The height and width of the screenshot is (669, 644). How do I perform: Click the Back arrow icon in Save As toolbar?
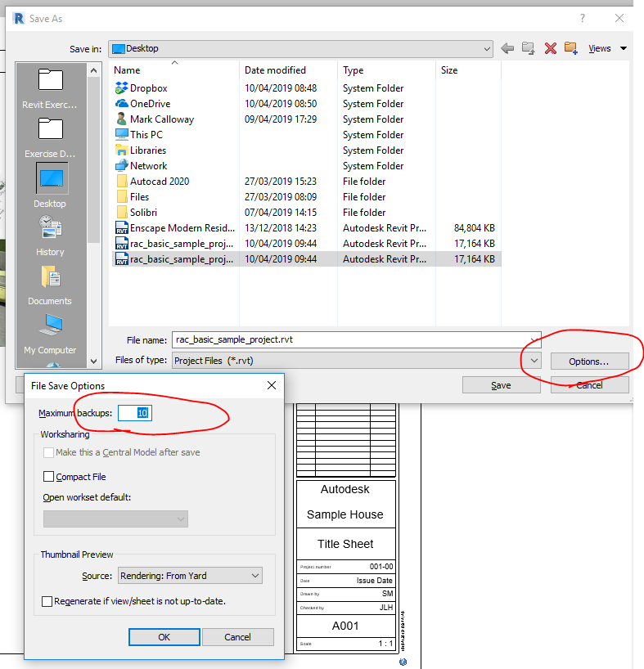507,48
